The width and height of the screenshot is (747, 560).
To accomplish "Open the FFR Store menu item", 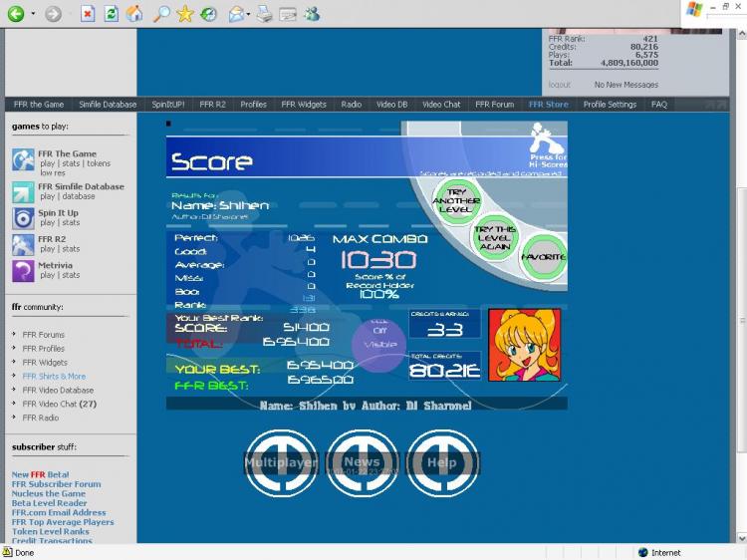I will click(549, 105).
